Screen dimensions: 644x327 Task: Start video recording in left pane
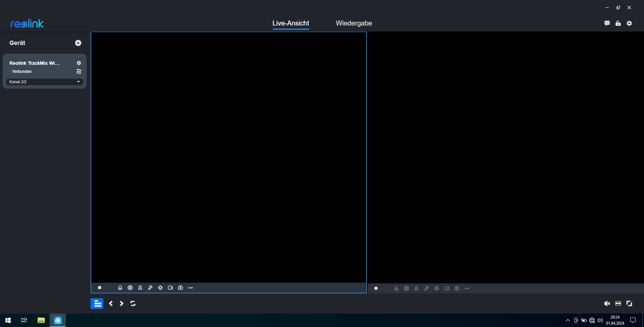click(x=170, y=288)
